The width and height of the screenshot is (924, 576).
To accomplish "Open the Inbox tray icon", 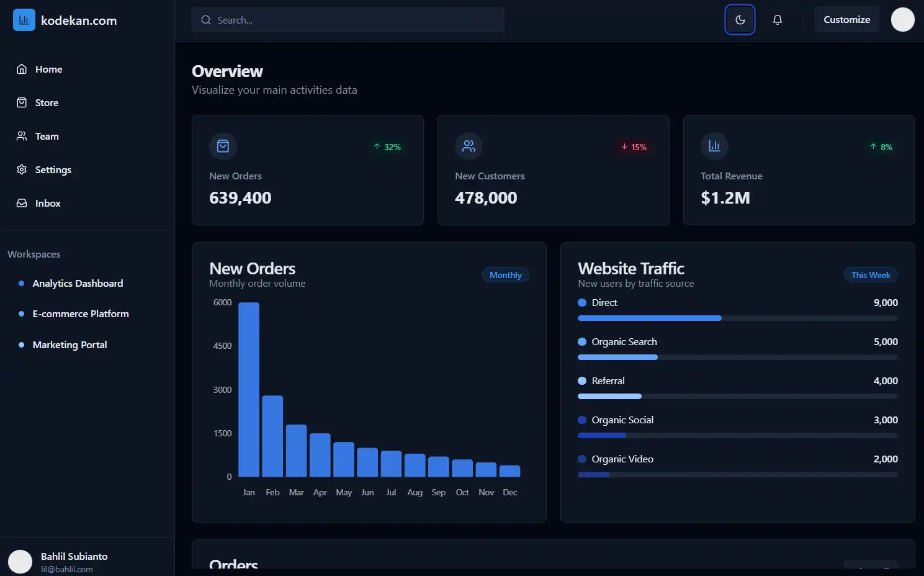I will [22, 204].
